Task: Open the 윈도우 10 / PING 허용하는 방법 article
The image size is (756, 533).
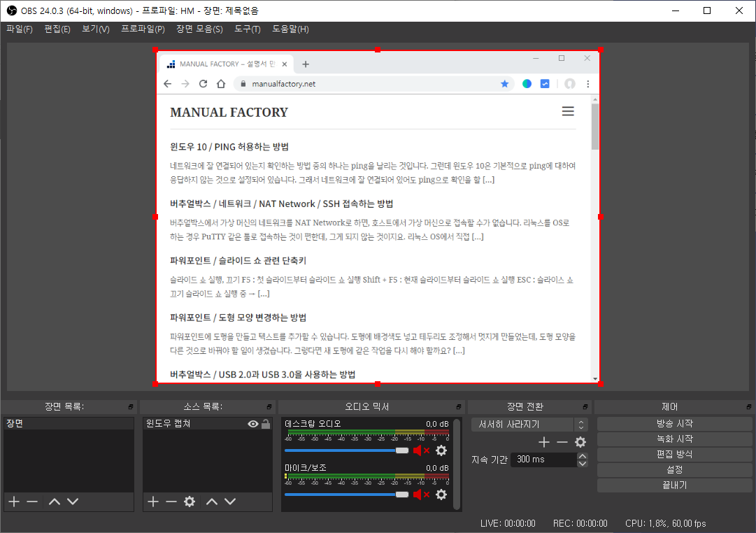Action: 229,147
